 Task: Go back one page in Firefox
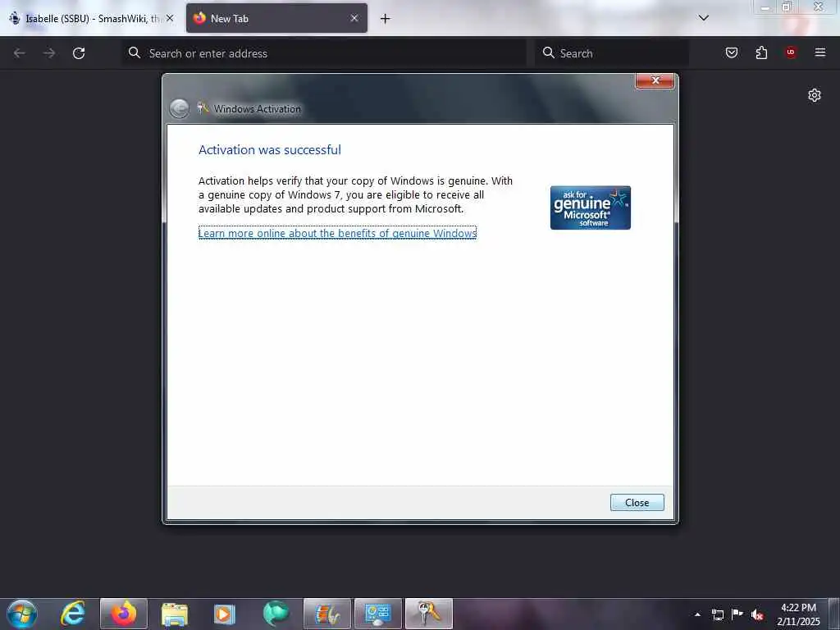tap(20, 53)
